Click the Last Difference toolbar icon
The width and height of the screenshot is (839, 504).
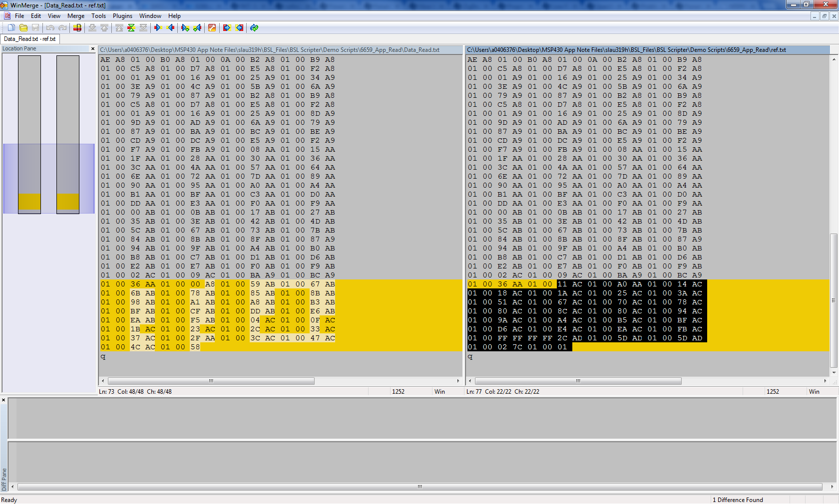pos(143,27)
